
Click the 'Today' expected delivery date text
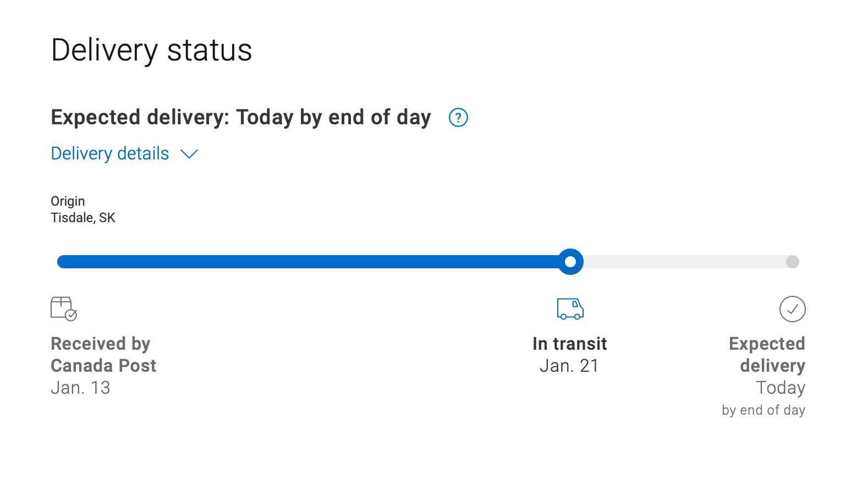pyautogui.click(x=781, y=388)
